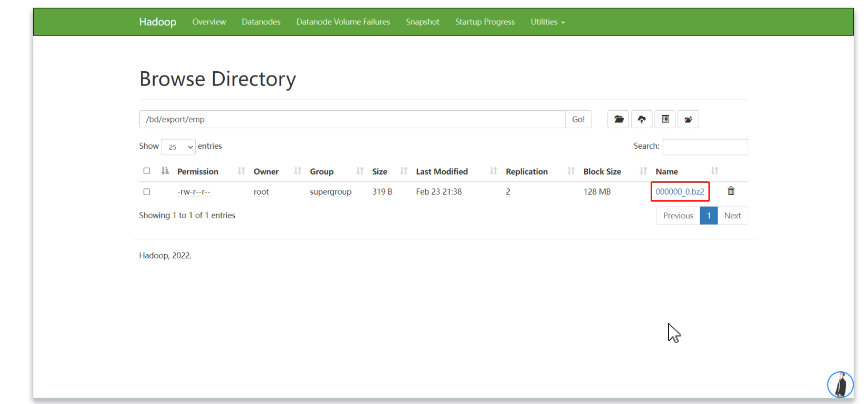
Task: Sort table by Owner column
Action: [266, 171]
